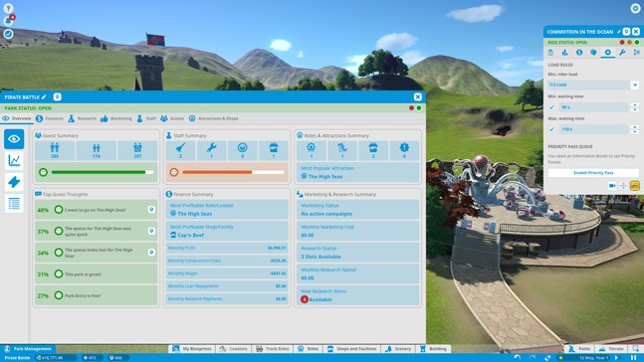The height and width of the screenshot is (362, 644).
Task: Click the undo arrow in bottom bar
Action: pos(518,358)
